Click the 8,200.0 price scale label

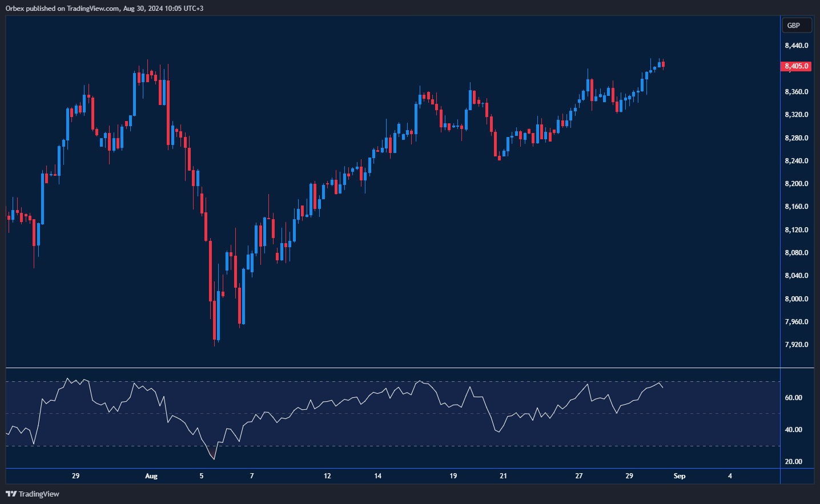(796, 184)
